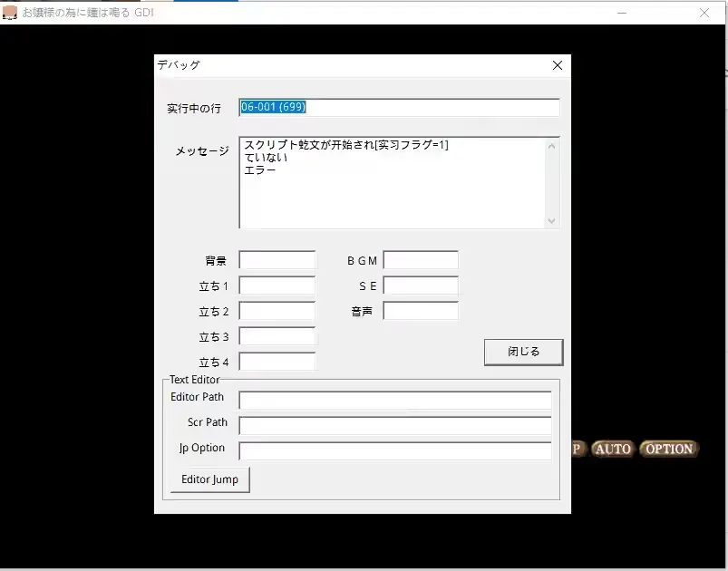This screenshot has height=571, width=728.
Task: Click the エラー message line
Action: pos(260,170)
